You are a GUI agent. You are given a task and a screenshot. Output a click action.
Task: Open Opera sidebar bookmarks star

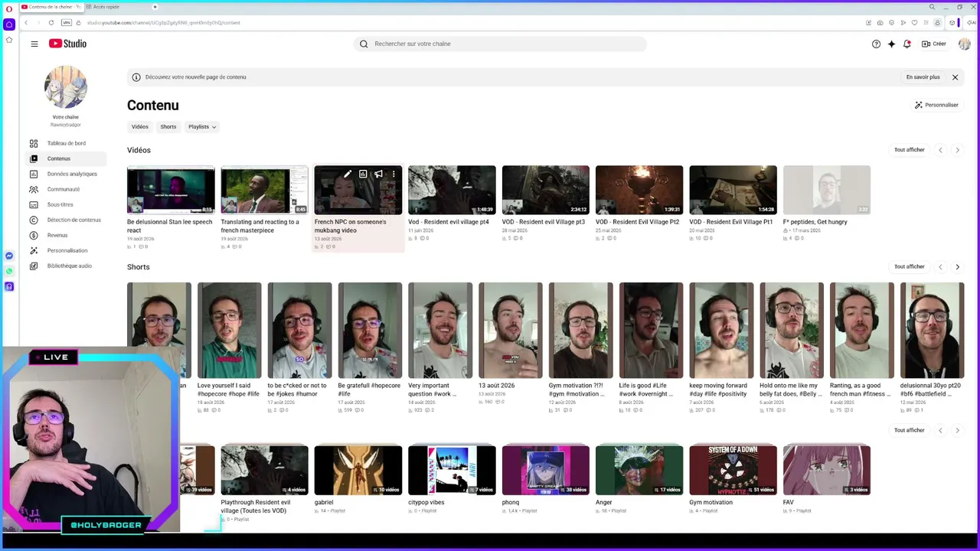(x=9, y=40)
